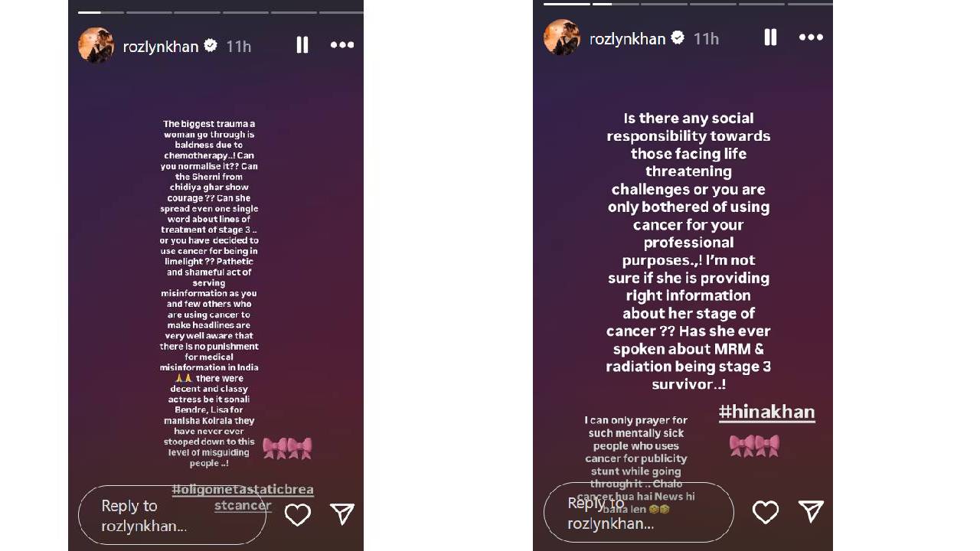Share the right story via paper plane
Image resolution: width=980 pixels, height=551 pixels.
pyautogui.click(x=811, y=512)
